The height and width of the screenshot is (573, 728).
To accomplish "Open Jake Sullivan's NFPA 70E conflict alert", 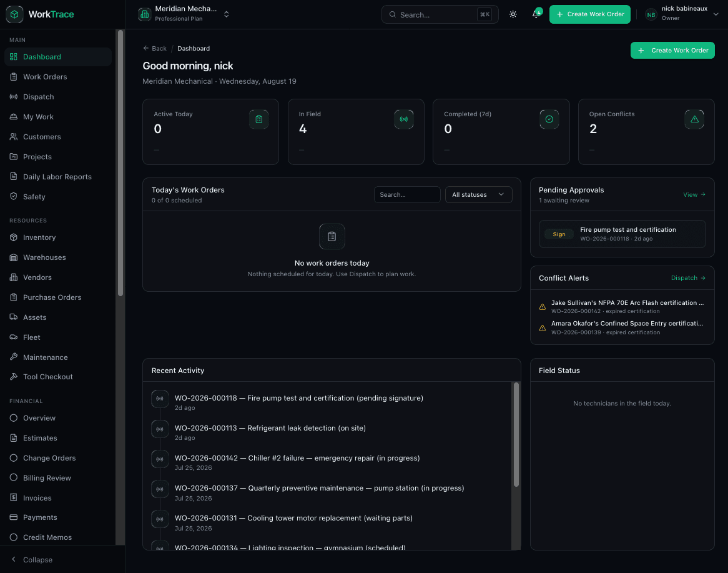I will coord(622,307).
